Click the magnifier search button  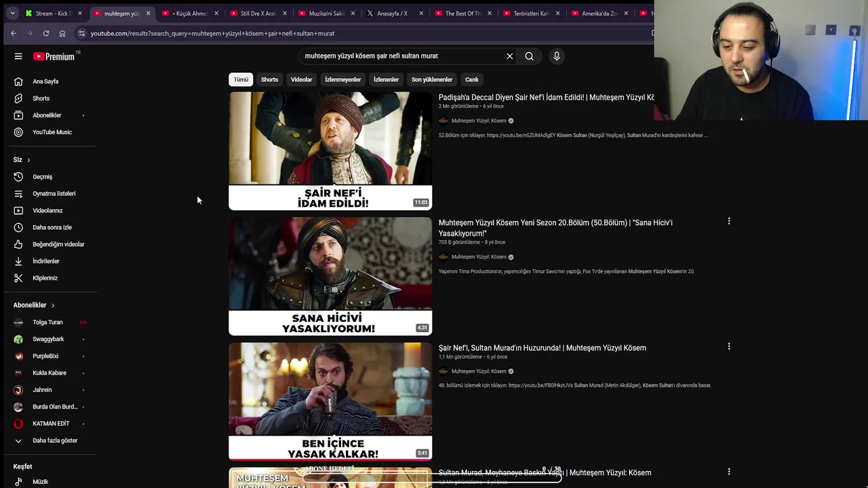[x=529, y=56]
